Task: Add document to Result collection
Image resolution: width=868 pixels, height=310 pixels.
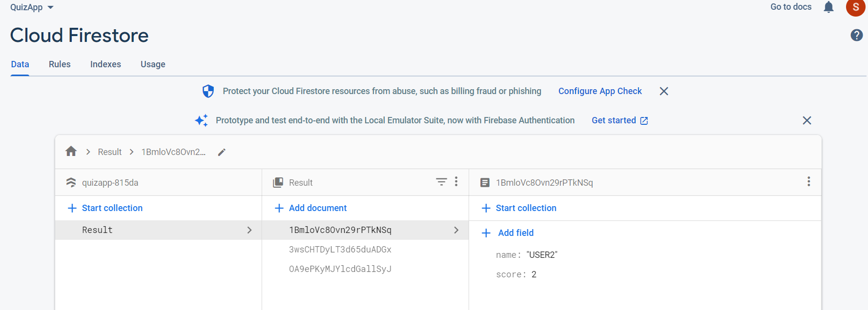Action: coord(311,208)
